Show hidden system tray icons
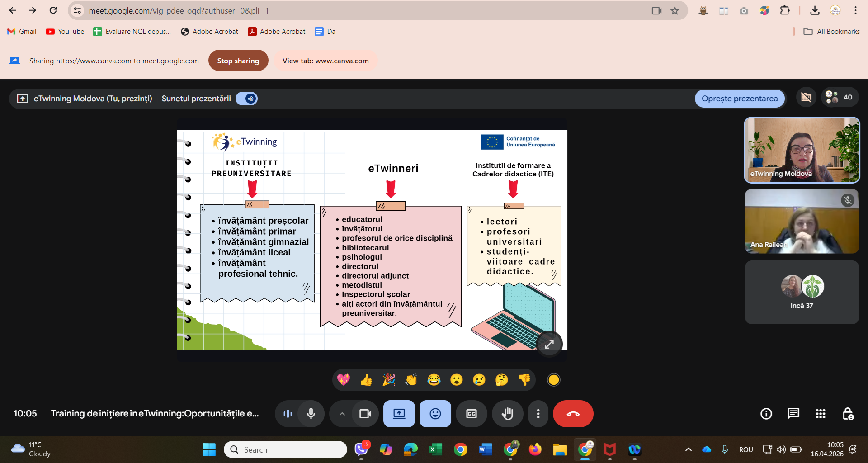The width and height of the screenshot is (868, 463). (688, 449)
